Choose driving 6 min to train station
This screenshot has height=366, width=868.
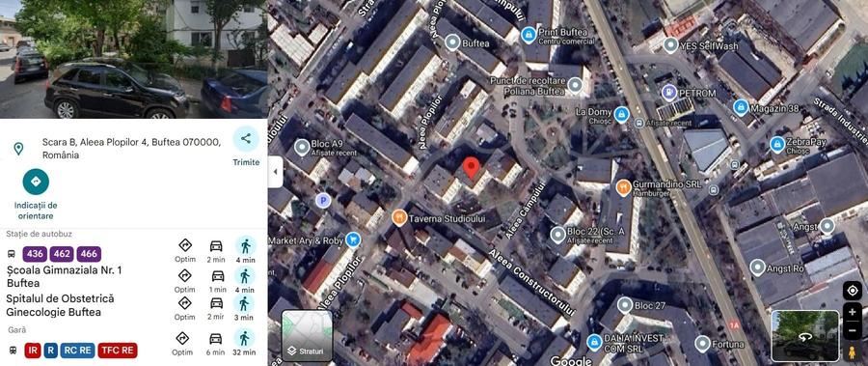tap(216, 343)
